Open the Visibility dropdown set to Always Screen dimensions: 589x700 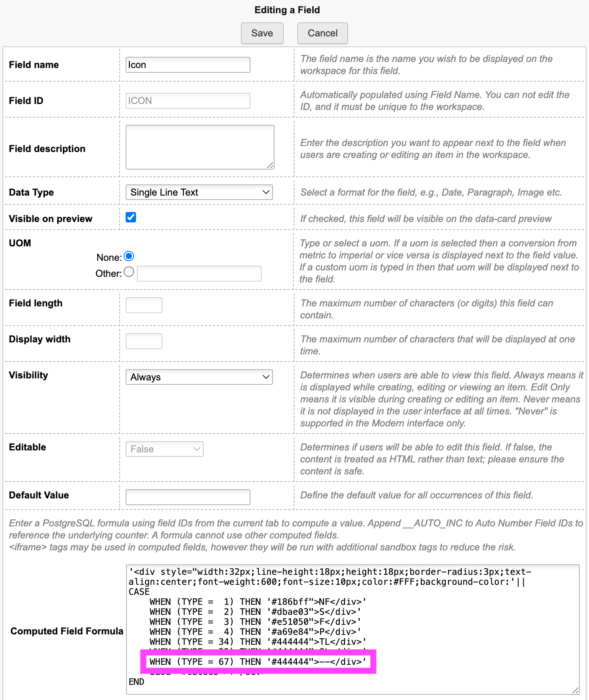click(199, 377)
